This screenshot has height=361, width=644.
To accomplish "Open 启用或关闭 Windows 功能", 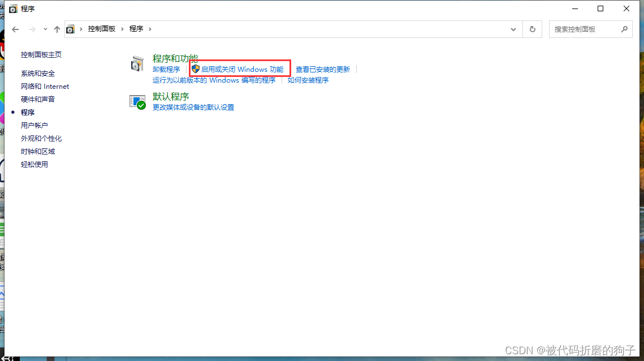I will [x=243, y=70].
